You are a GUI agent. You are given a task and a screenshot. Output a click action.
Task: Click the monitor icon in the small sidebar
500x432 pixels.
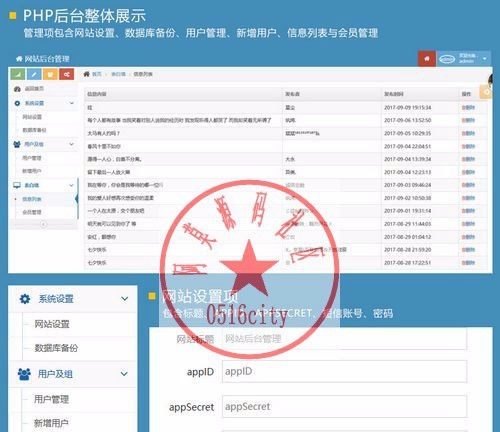tap(17, 185)
